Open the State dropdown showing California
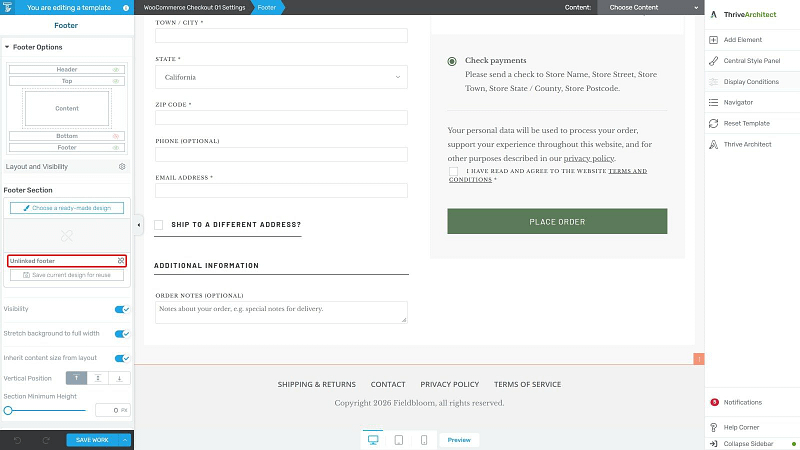 [x=281, y=77]
